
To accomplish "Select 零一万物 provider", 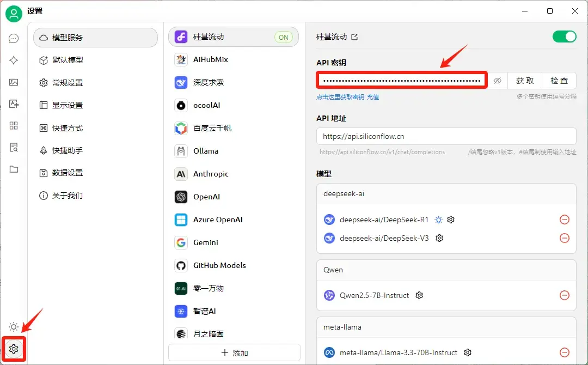I will click(x=233, y=288).
